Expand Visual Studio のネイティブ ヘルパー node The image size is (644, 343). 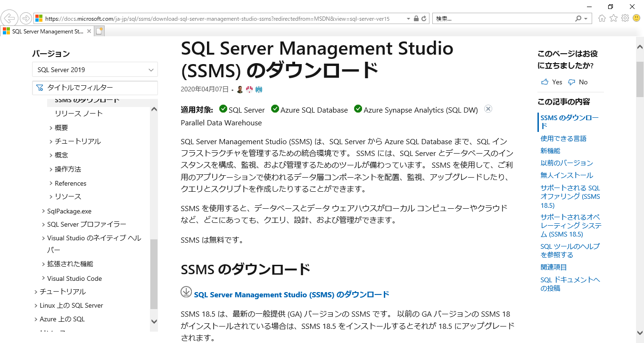[43, 238]
